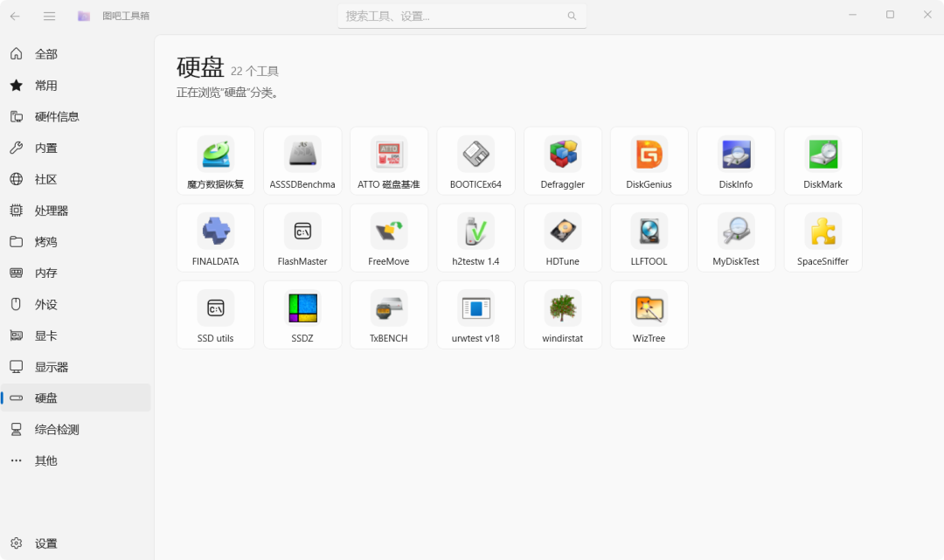Launch ASSSDBenchmark tool
Image resolution: width=944 pixels, height=560 pixels.
302,161
